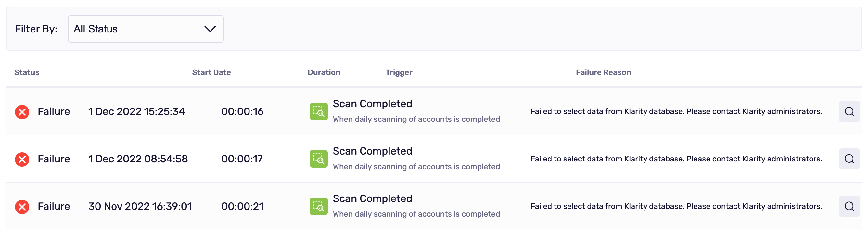The width and height of the screenshot is (868, 230).
Task: Open details for 1 Dec 15:25:34 run
Action: coord(849,111)
